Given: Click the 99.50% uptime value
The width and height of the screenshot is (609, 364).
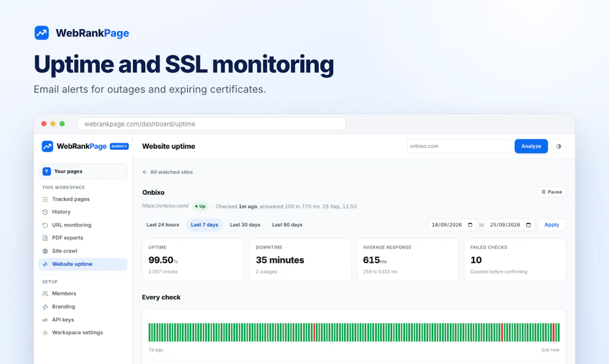Looking at the screenshot, I should 163,260.
